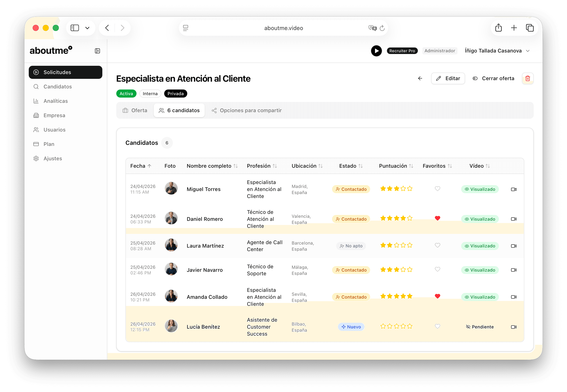
Task: Open Plan in the sidebar
Action: [x=65, y=144]
